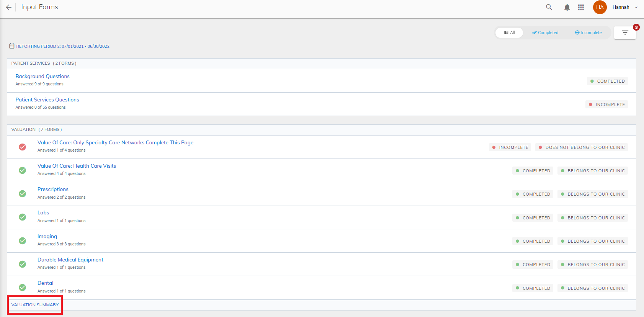Toggle the green check beside Prescriptions
Screen dimensions: 644x317
[x=23, y=194]
